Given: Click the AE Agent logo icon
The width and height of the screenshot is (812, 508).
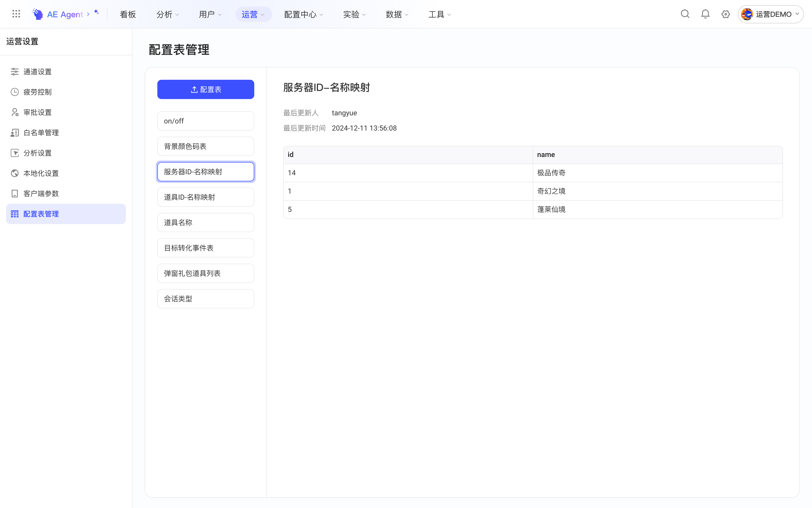Looking at the screenshot, I should click(x=38, y=14).
